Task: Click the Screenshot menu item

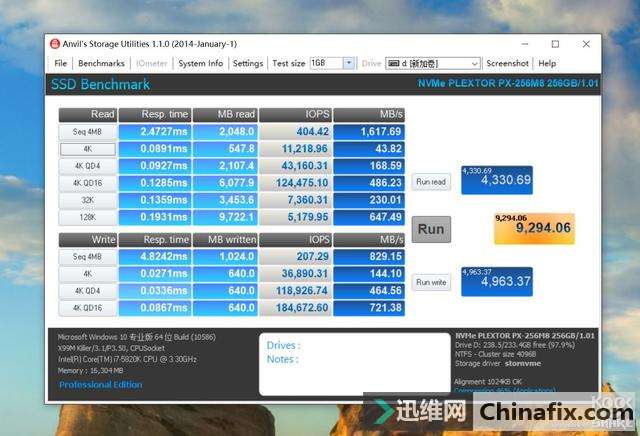Action: point(507,63)
